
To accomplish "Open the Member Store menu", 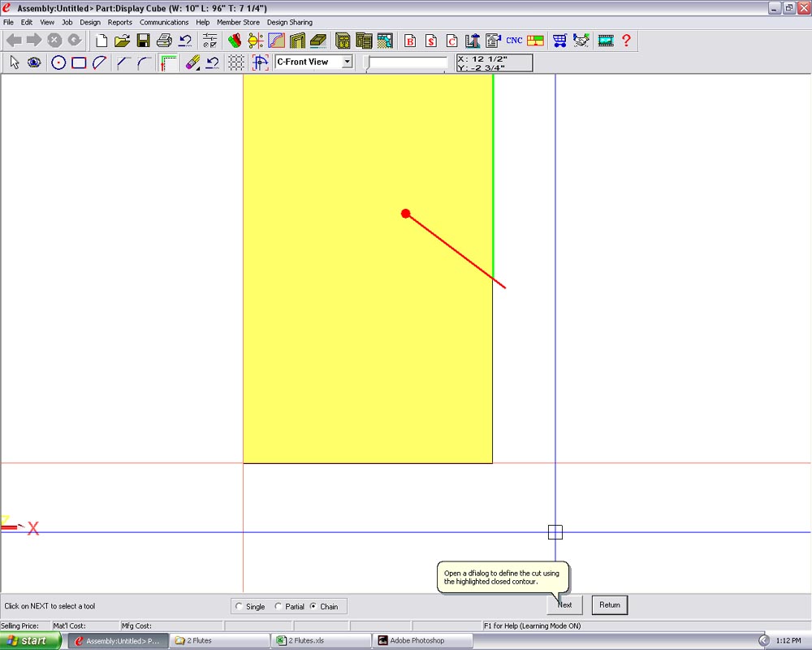I will click(238, 22).
